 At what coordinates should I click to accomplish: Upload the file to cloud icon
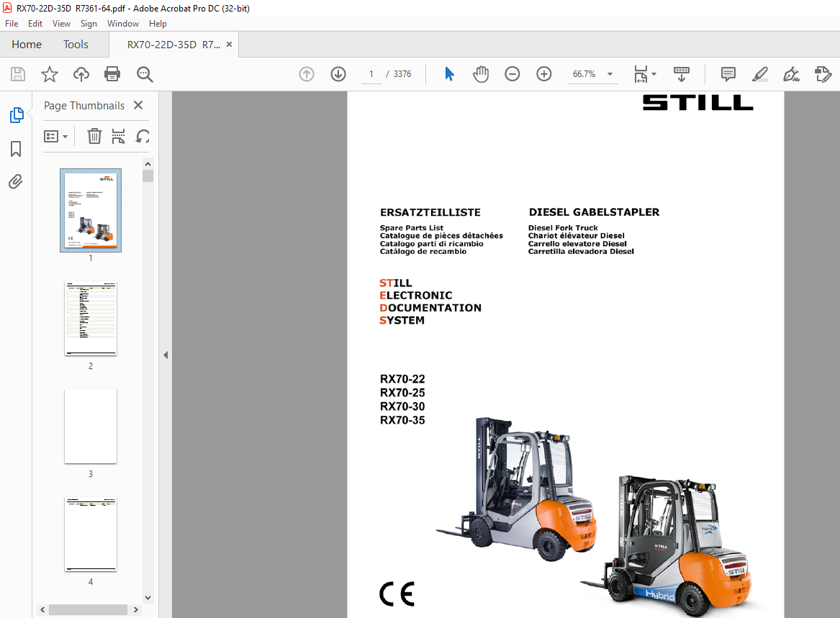point(81,74)
